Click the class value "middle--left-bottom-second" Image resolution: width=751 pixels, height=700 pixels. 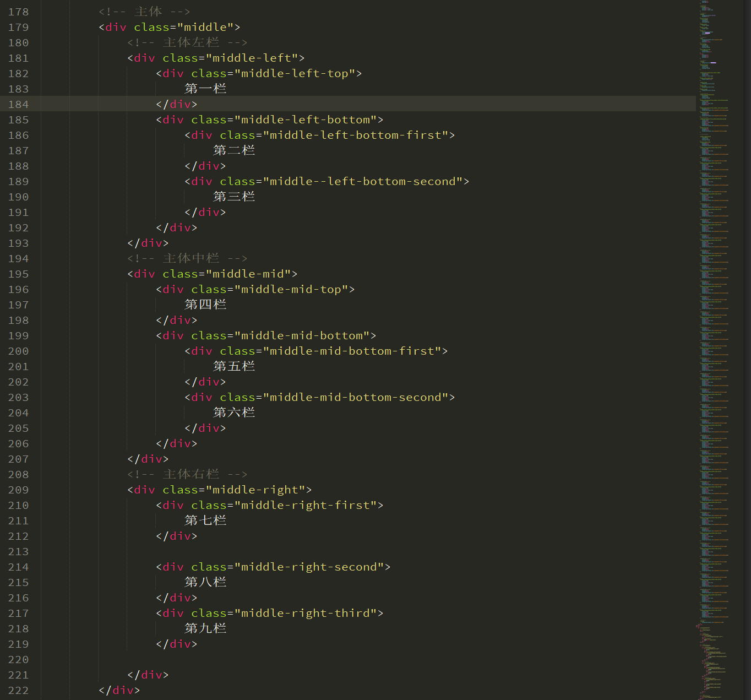click(x=363, y=181)
